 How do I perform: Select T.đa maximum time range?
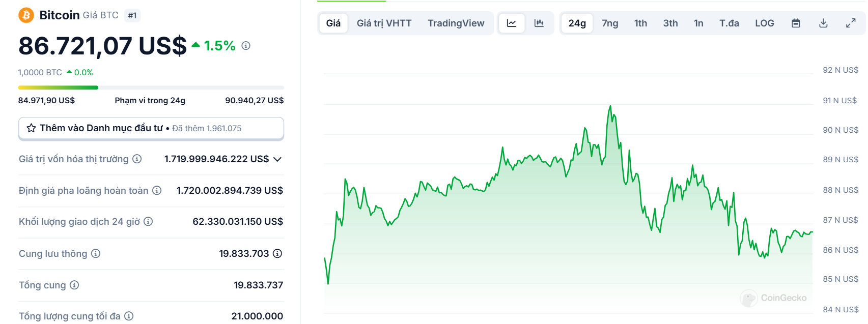tap(729, 23)
